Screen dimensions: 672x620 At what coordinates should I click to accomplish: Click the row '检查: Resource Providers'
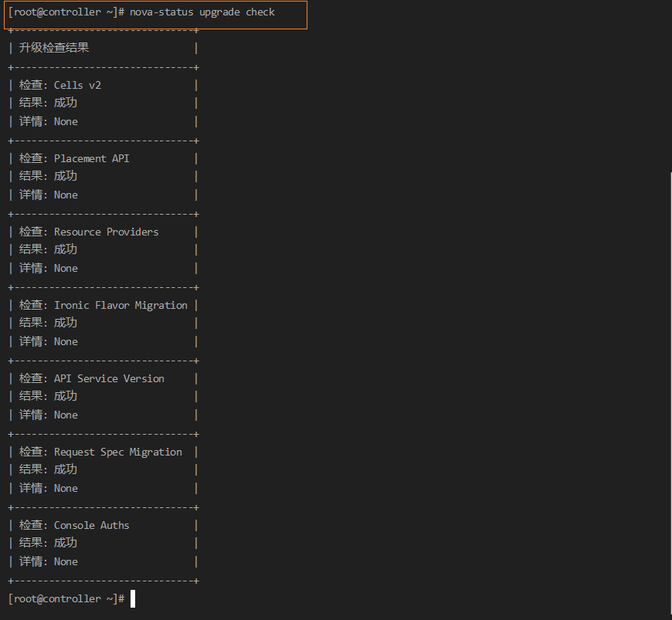89,232
